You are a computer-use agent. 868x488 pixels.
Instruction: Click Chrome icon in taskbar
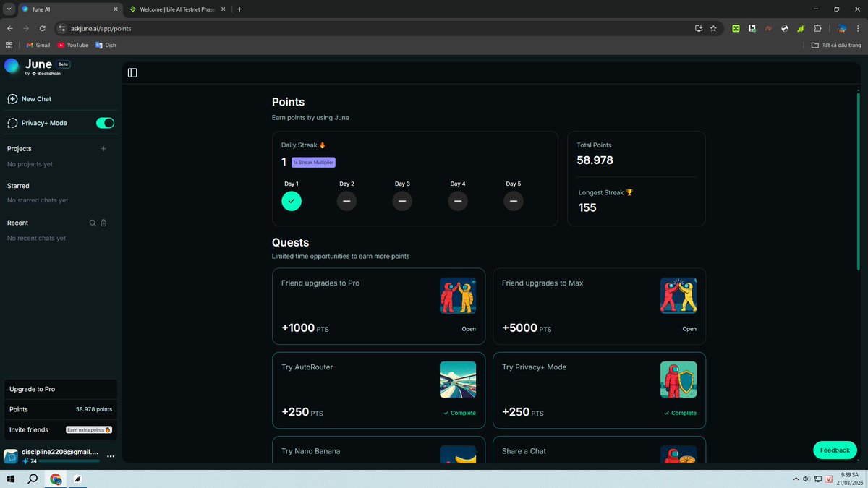click(x=56, y=479)
